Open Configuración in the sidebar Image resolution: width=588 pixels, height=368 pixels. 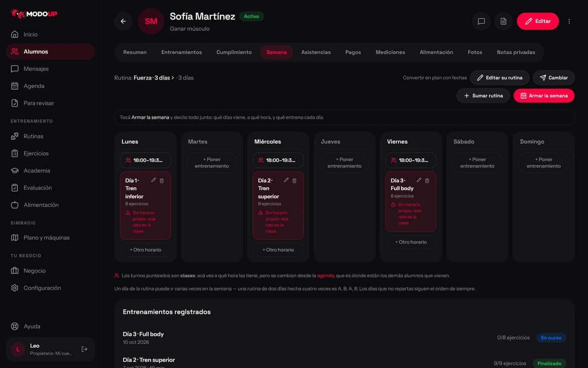51,288
